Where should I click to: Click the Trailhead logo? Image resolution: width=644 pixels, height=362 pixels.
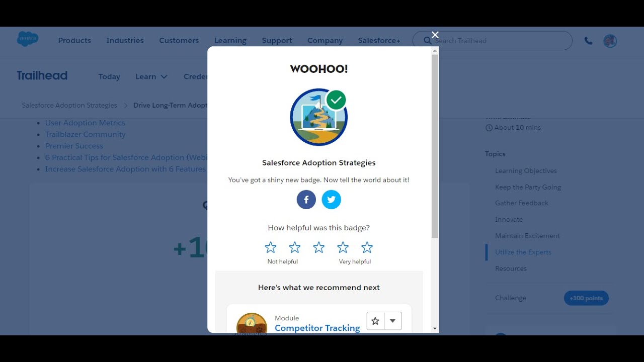pos(42,75)
